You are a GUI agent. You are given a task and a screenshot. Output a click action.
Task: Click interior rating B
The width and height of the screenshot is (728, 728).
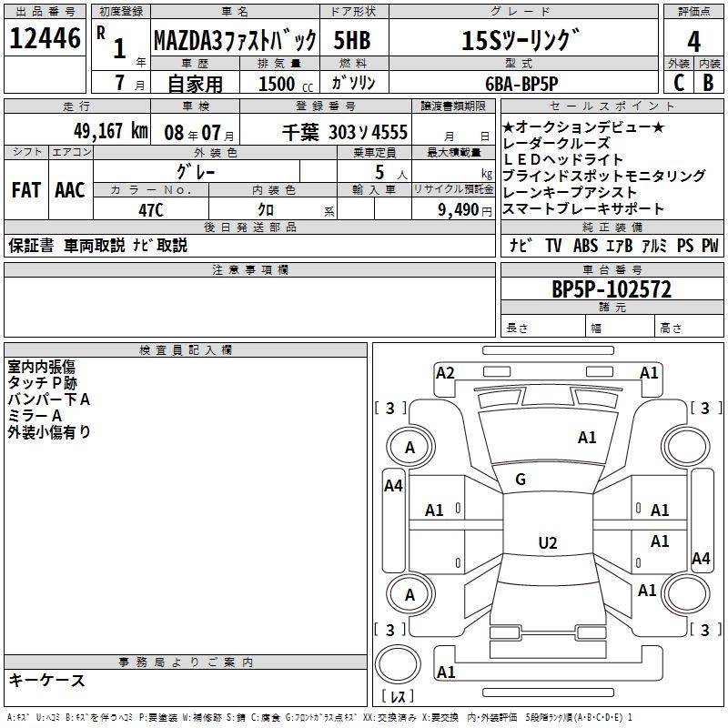pos(708,83)
